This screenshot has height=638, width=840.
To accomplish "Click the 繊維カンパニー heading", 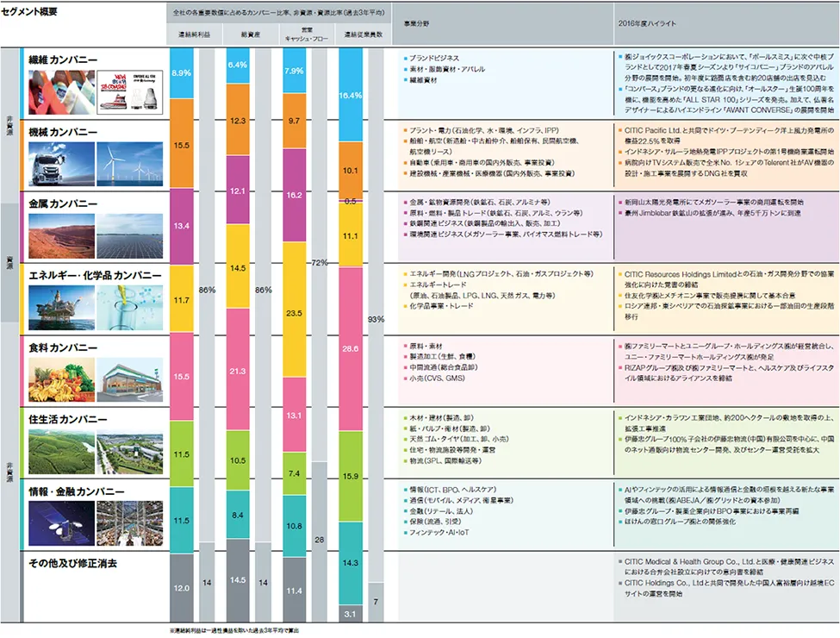I will point(63,59).
